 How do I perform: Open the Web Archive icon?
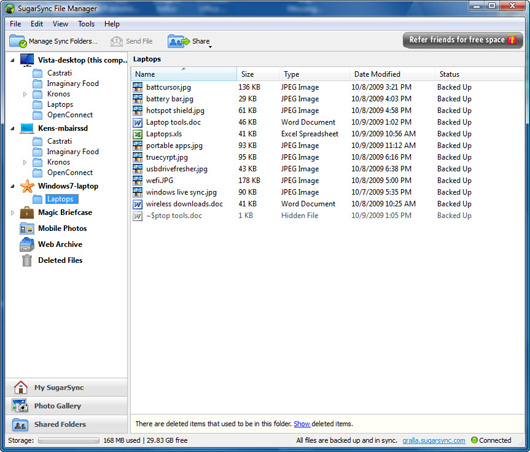(27, 244)
